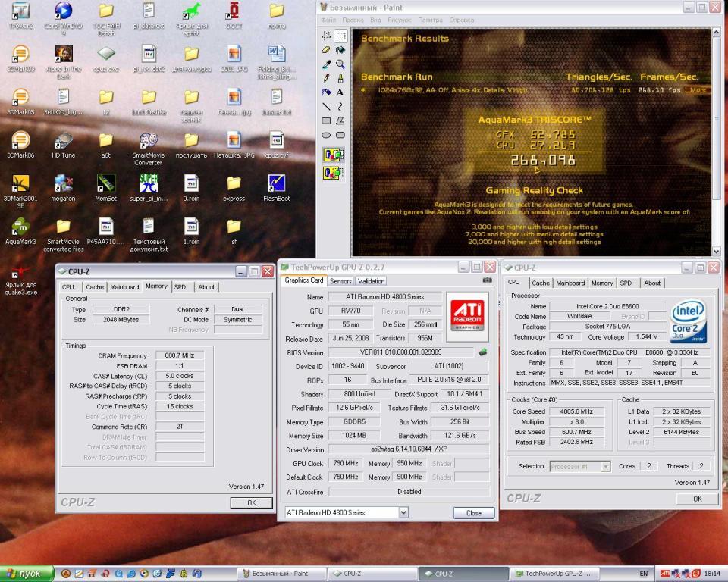Image resolution: width=728 pixels, height=582 pixels.
Task: Switch to TechPowerUp GPU-Z taskbar button
Action: coord(554,574)
